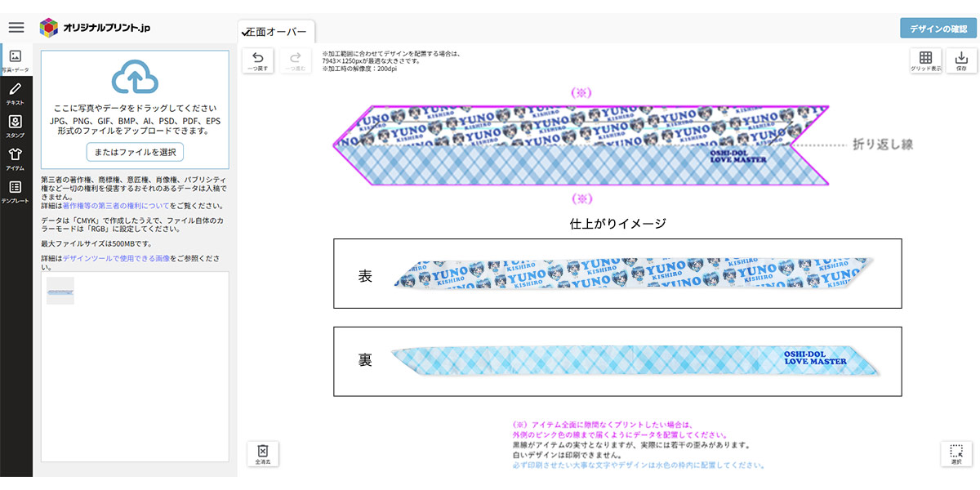Select the 写真・データ photo tool

point(16,60)
